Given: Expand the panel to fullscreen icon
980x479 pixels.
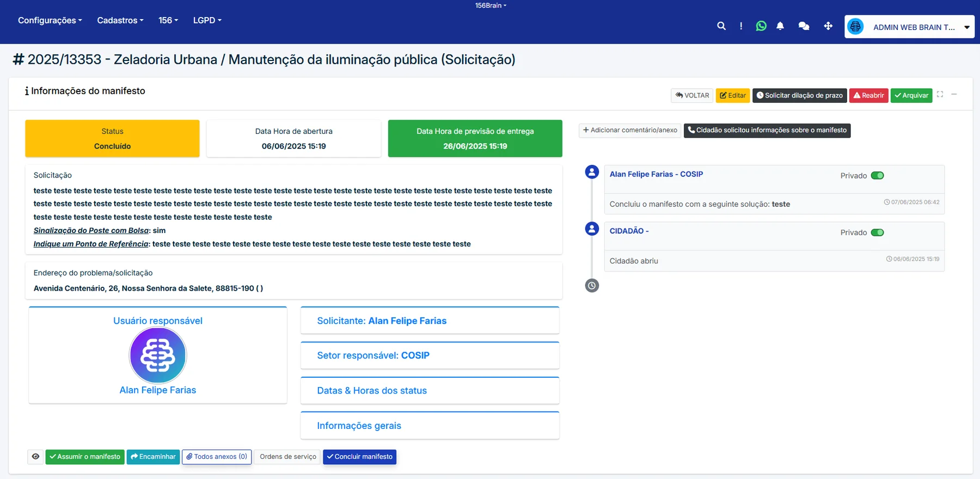Looking at the screenshot, I should tap(940, 94).
